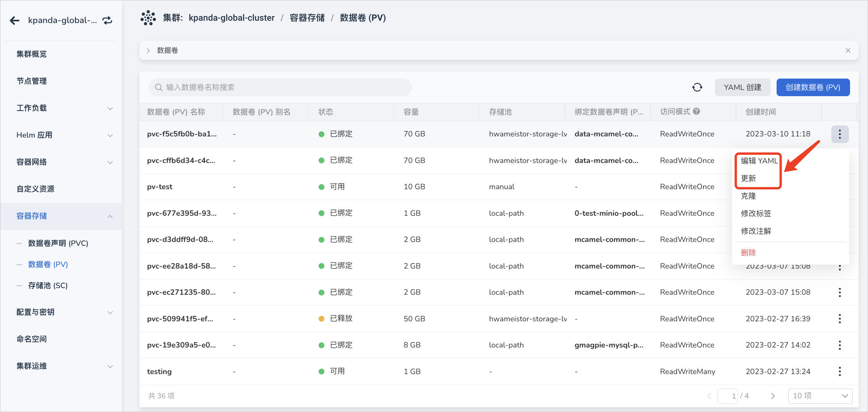Image resolution: width=868 pixels, height=412 pixels.
Task: Click ReadWriteMany in testing row
Action: (688, 371)
